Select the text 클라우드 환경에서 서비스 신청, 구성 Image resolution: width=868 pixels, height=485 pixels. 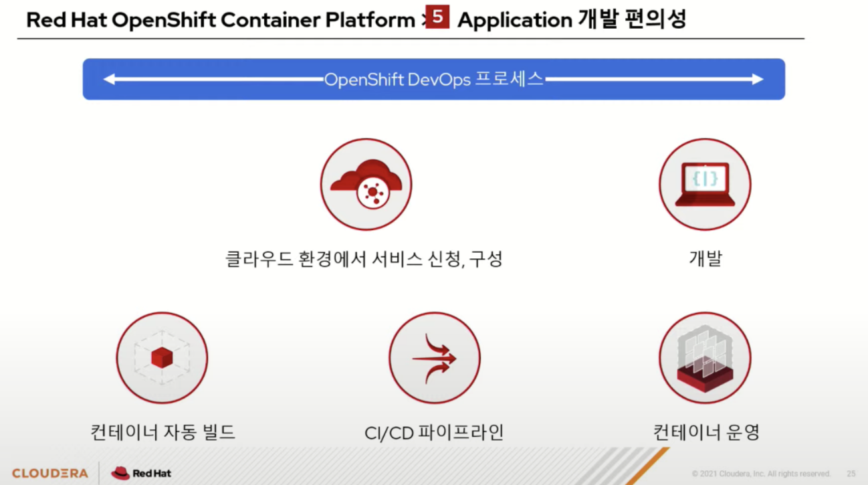coord(364,259)
